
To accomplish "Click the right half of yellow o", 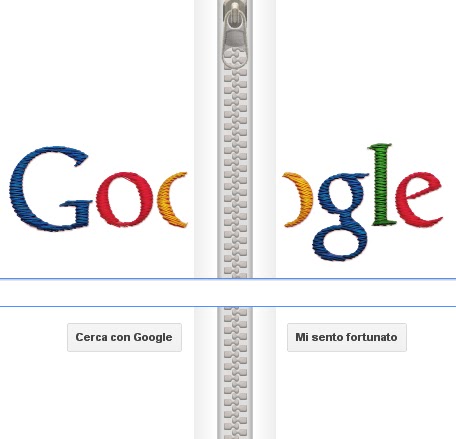I will 298,200.
